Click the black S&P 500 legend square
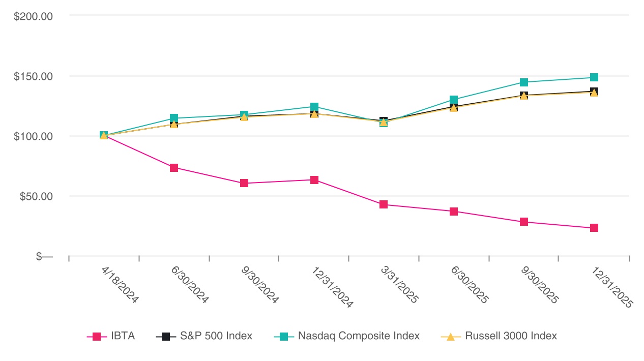This screenshot has height=361, width=644. [x=166, y=337]
